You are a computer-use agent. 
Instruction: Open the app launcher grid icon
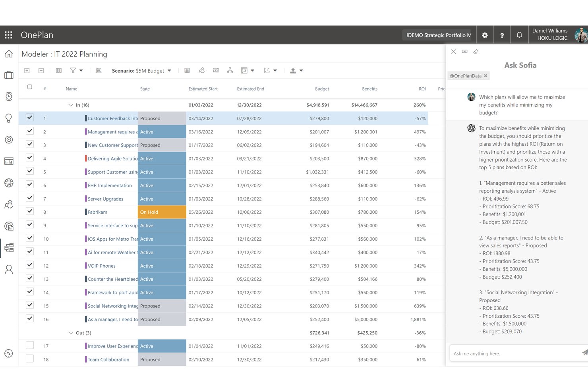click(x=8, y=35)
